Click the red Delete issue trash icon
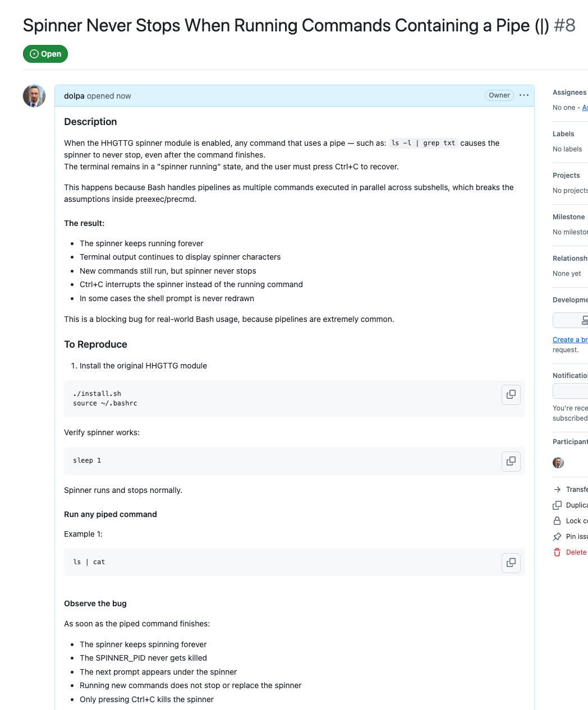The height and width of the screenshot is (710, 588). (557, 552)
